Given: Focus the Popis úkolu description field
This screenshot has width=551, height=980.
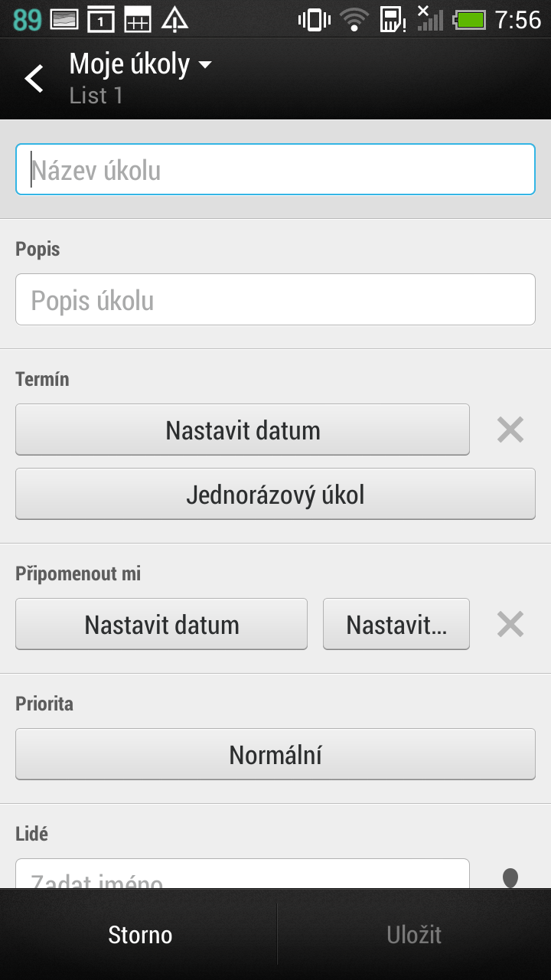Looking at the screenshot, I should tap(275, 300).
